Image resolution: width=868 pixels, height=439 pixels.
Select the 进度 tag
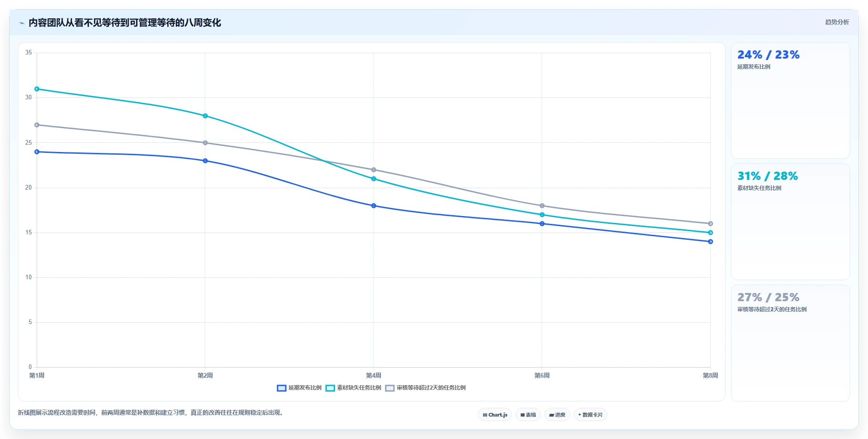[x=557, y=415]
